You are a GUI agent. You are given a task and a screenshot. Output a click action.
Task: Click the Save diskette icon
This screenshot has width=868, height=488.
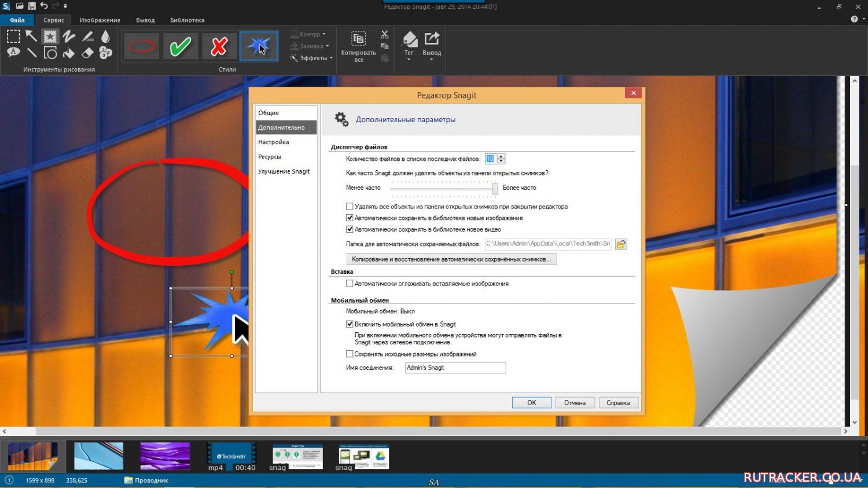32,6
